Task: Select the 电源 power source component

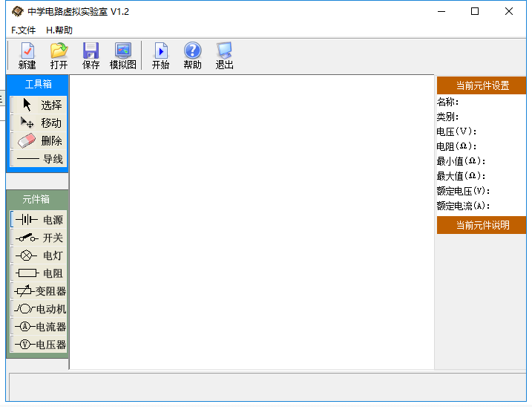Action: 39,220
